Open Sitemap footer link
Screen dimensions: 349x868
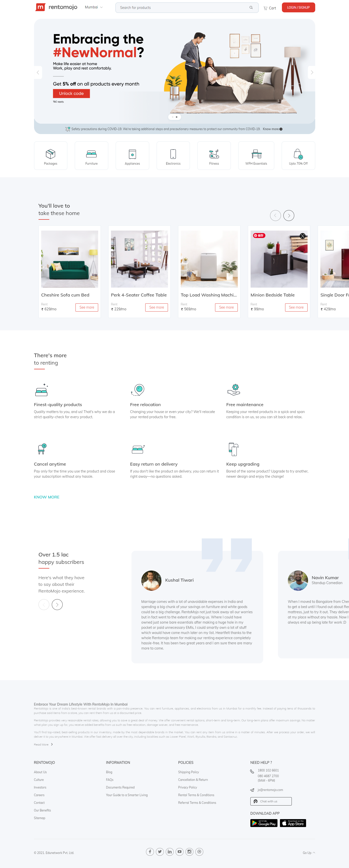pyautogui.click(x=39, y=818)
